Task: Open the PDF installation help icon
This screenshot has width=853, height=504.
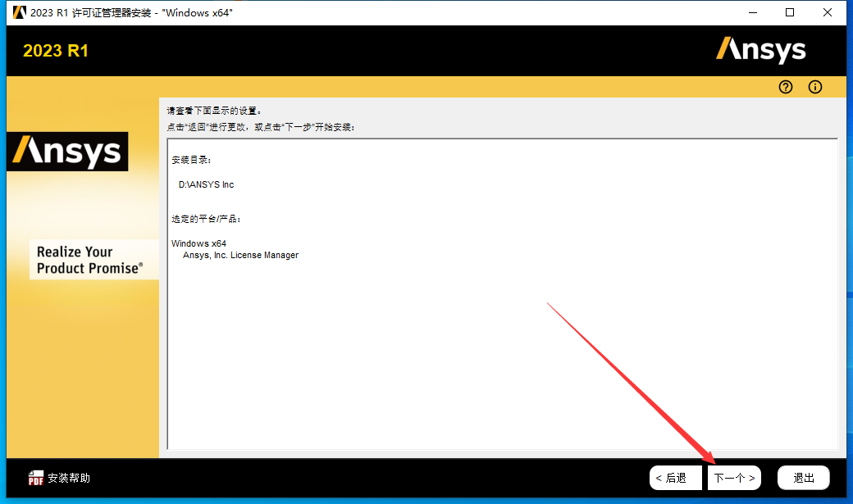Action: click(36, 477)
